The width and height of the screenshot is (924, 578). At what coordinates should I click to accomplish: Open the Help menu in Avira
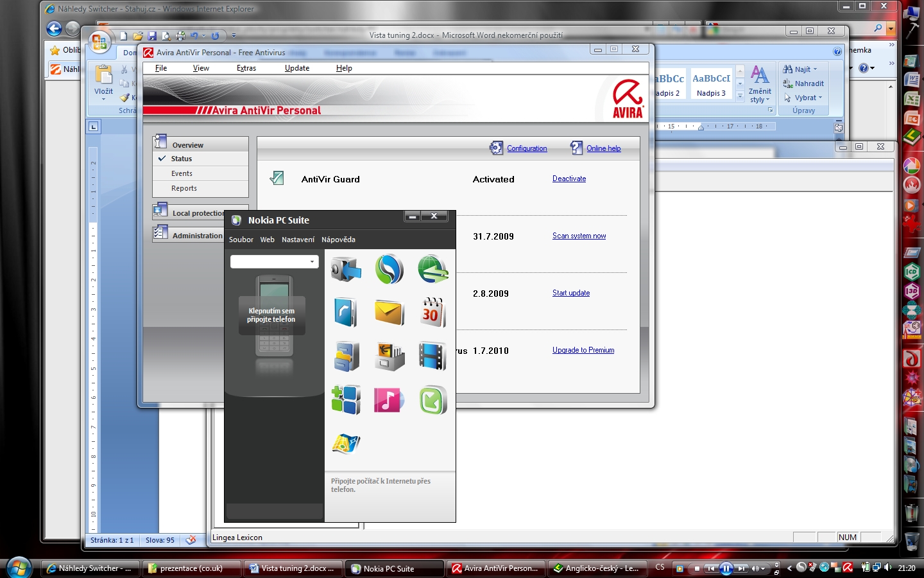pyautogui.click(x=344, y=68)
